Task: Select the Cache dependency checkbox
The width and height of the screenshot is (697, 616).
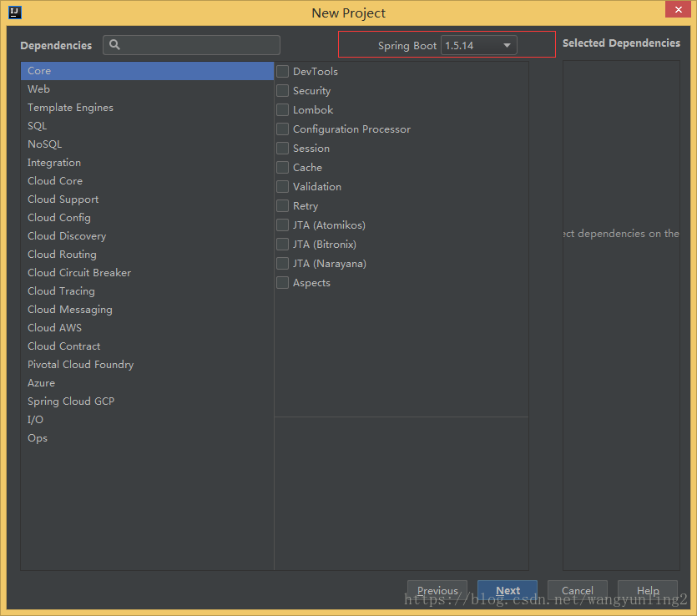Action: click(x=282, y=167)
